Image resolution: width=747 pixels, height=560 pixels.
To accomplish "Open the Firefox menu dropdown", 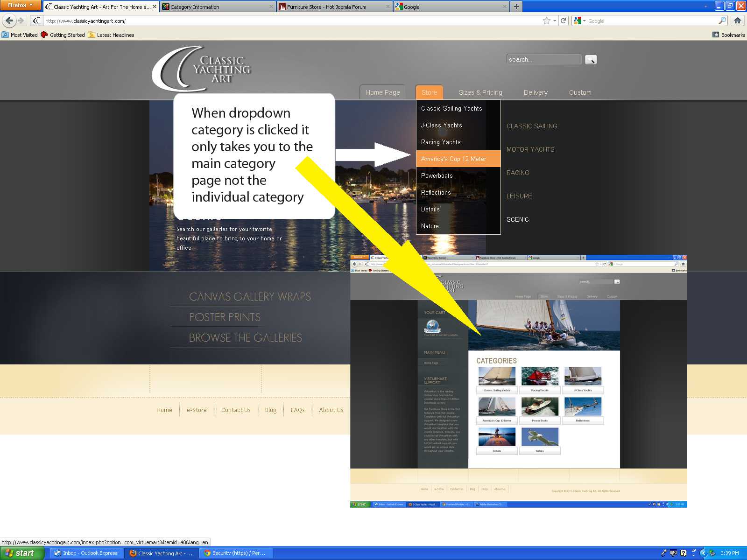I will point(21,5).
